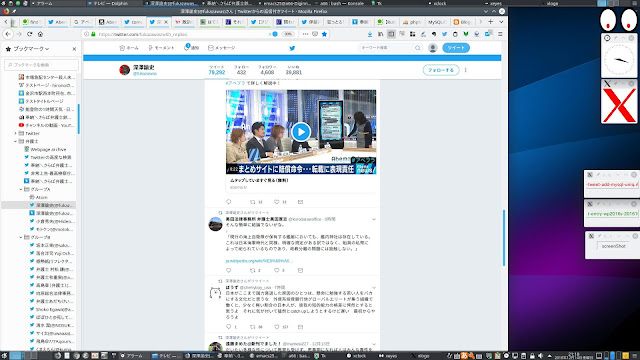This screenshot has width=640, height=360.
Task: Open Followers count 4,608 link
Action: [x=267, y=70]
